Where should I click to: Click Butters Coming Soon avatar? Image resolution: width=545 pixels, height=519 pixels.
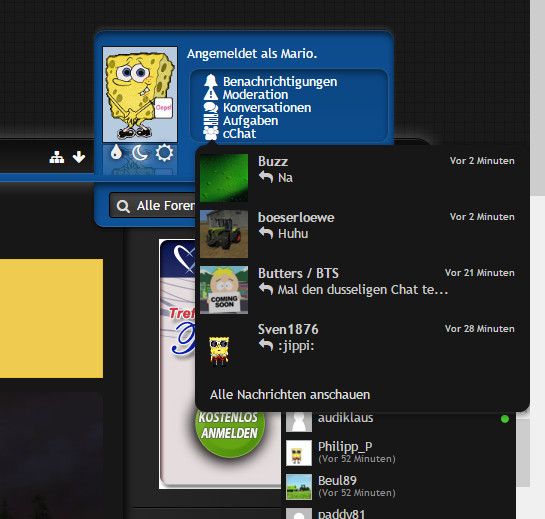[224, 290]
